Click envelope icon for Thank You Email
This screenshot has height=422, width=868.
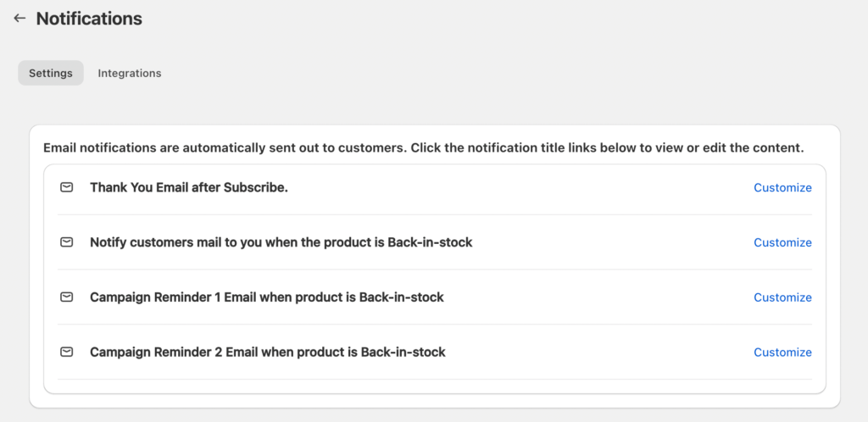tap(66, 187)
